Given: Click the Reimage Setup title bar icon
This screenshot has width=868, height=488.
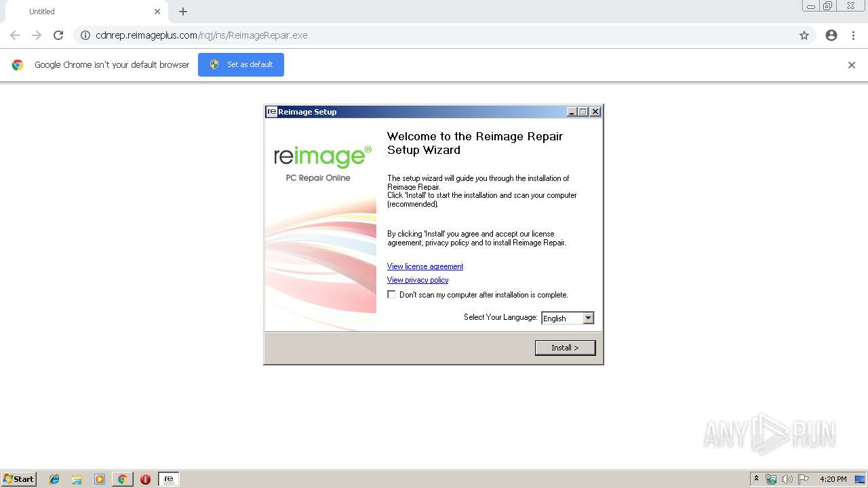Looking at the screenshot, I should click(271, 112).
